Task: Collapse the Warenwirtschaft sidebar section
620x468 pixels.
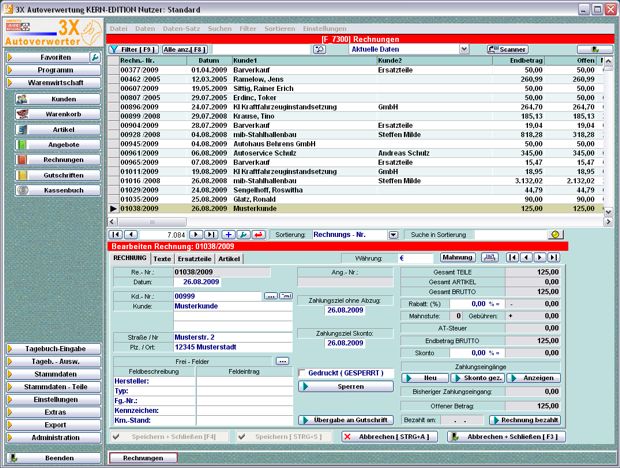Action: (53, 83)
